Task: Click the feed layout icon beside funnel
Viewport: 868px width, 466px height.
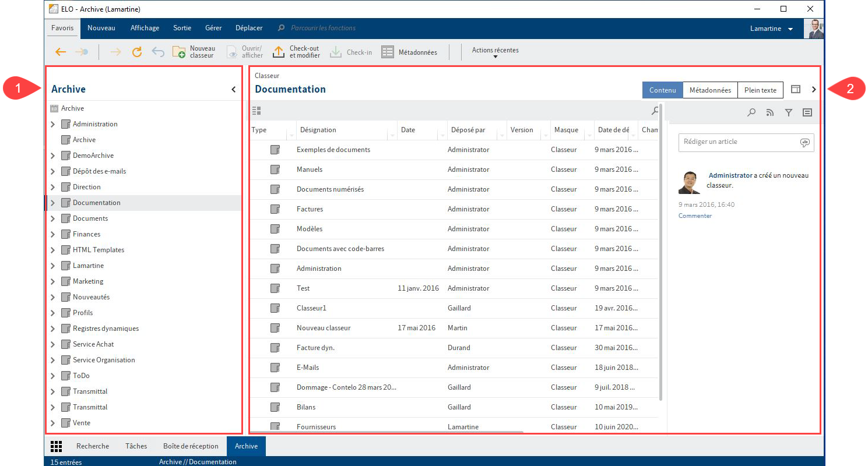Action: (x=807, y=113)
